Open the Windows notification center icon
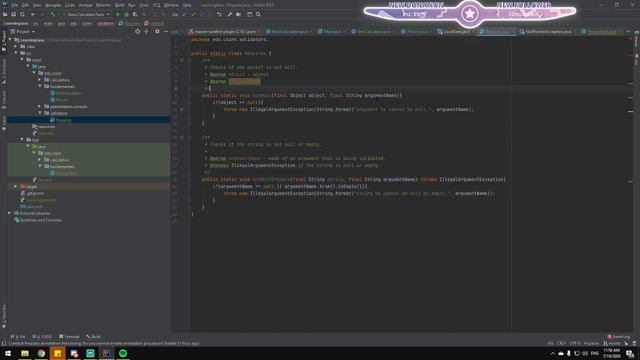This screenshot has width=640, height=360. pos(630,353)
